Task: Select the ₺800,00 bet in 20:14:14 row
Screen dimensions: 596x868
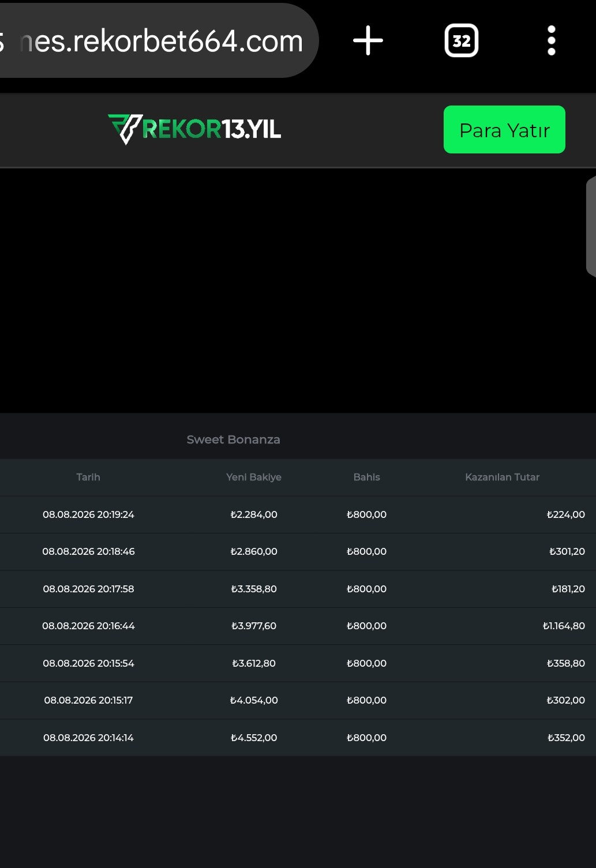Action: pyautogui.click(x=366, y=738)
